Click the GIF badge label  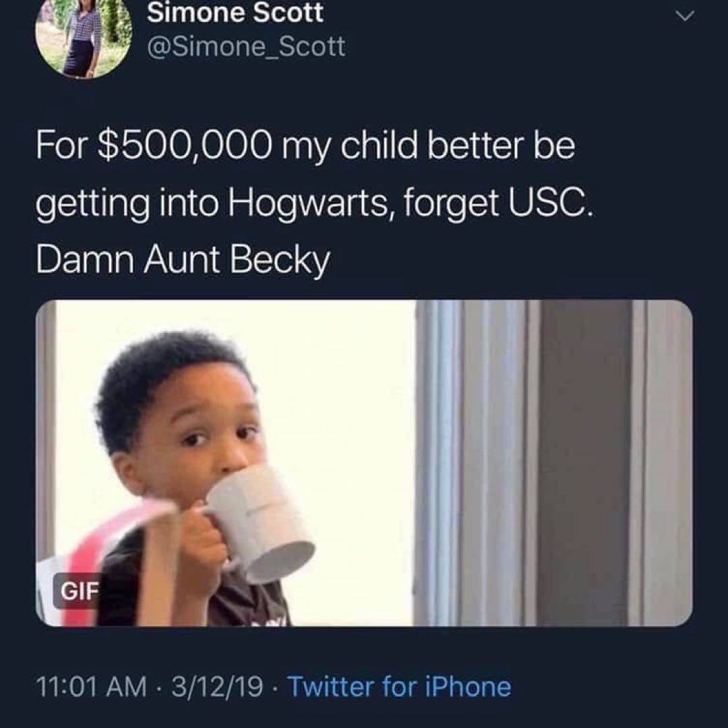pos(80,590)
